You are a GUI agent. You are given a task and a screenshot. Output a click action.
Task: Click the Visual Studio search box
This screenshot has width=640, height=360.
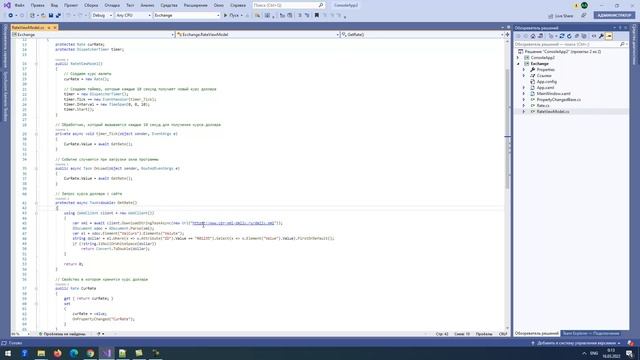289,5
